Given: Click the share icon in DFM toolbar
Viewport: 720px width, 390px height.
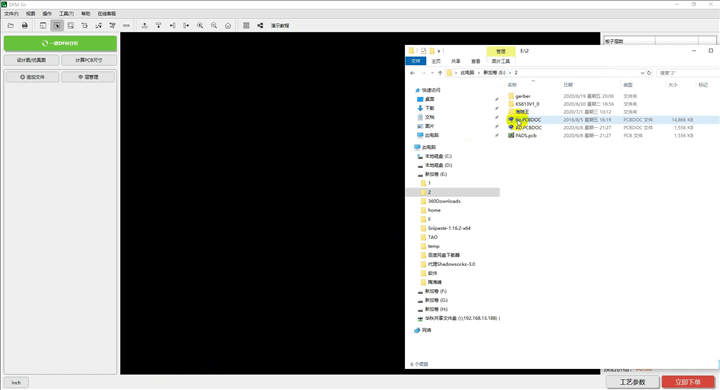Looking at the screenshot, I should pos(260,26).
